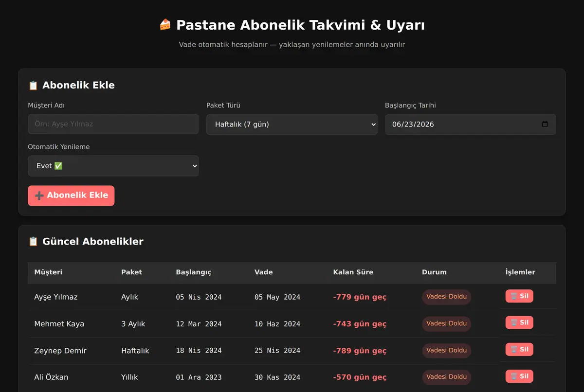Delete Ayşe Yılmaz subscription with Sil
This screenshot has width=584, height=392.
click(519, 296)
